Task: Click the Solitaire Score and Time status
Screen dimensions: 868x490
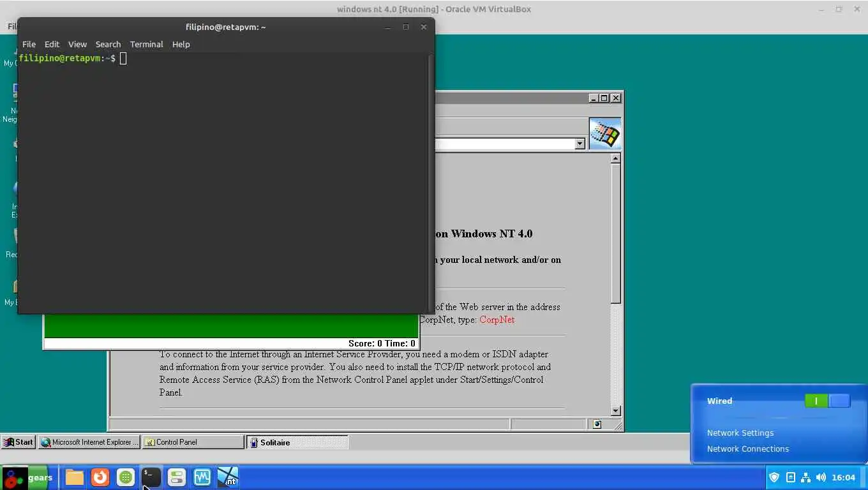Action: click(382, 343)
